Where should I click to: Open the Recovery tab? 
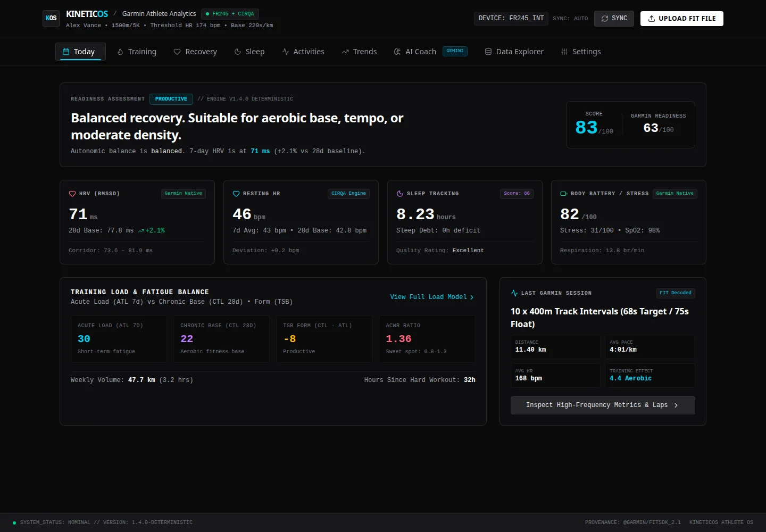[x=195, y=52]
